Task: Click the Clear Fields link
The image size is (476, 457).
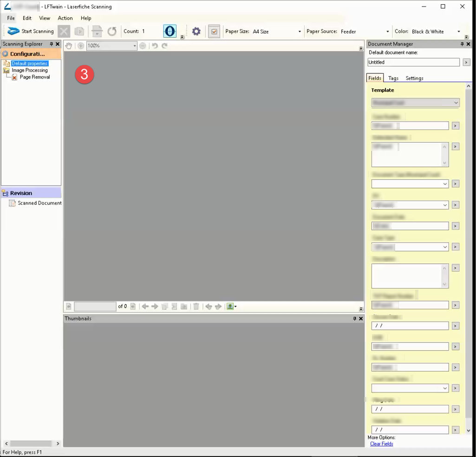Action: pyautogui.click(x=381, y=444)
